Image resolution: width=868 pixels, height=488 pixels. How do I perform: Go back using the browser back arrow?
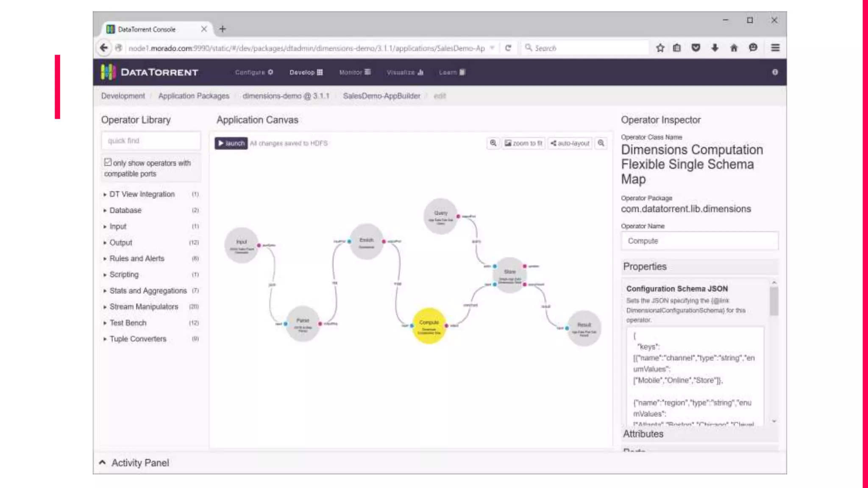104,48
